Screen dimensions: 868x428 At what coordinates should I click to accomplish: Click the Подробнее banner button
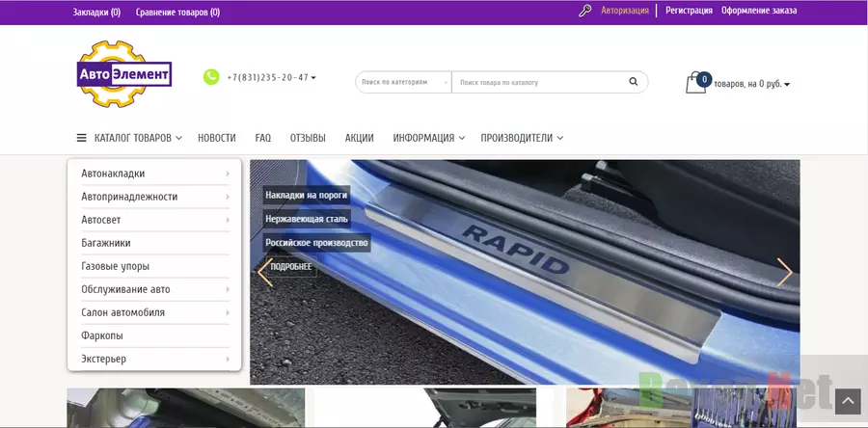pos(290,267)
